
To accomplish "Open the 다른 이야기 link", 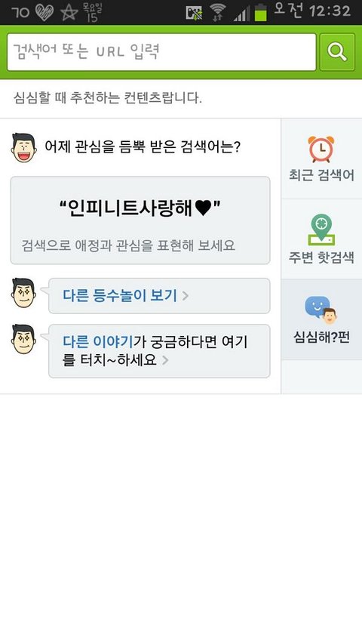I will click(98, 342).
